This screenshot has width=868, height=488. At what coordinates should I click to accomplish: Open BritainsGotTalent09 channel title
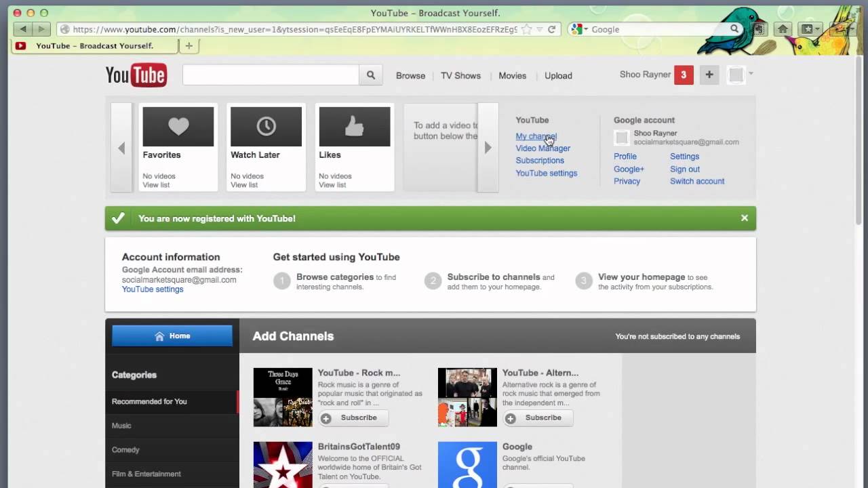click(x=359, y=447)
